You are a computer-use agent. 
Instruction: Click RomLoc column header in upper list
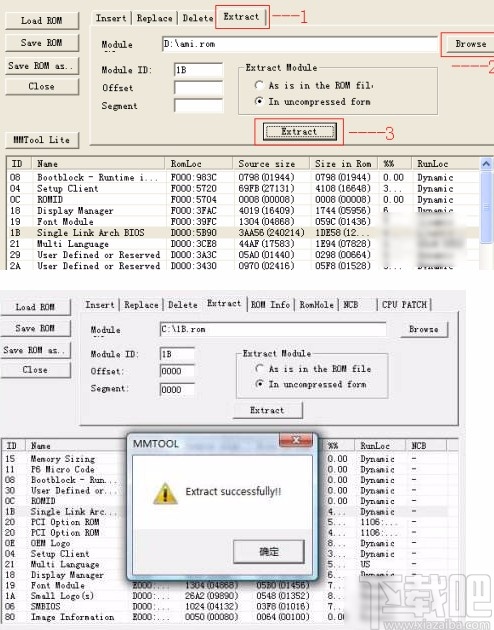(198, 164)
